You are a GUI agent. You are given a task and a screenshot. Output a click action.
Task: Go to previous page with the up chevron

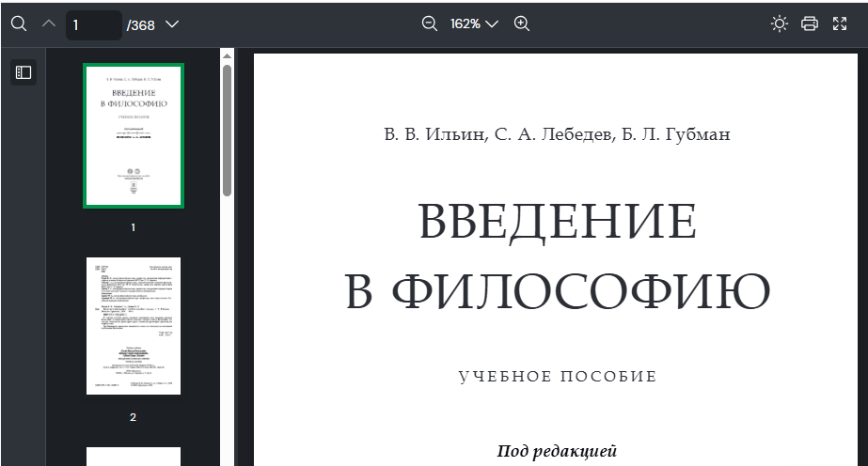click(49, 23)
